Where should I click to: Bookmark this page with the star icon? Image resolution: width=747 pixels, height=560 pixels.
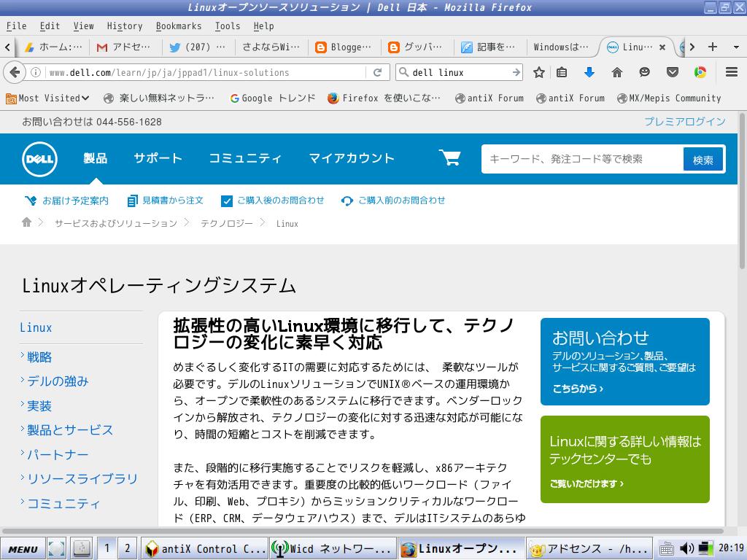[539, 72]
